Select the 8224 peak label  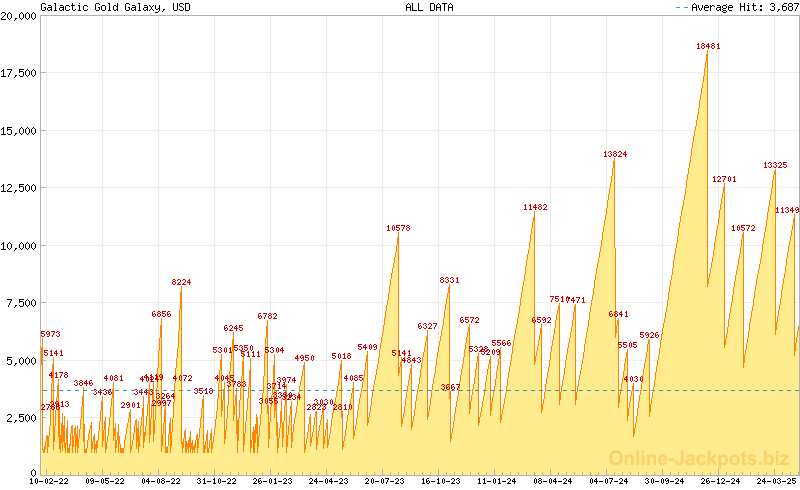[x=181, y=282]
